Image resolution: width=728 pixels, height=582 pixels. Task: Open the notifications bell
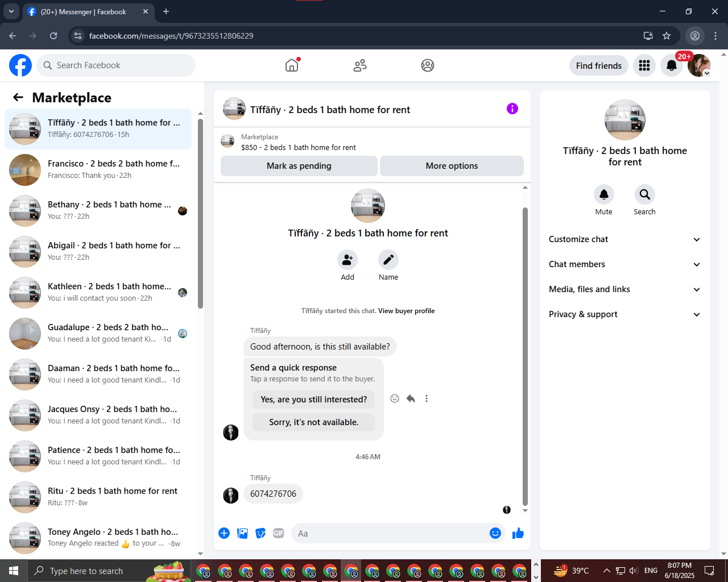(672, 65)
